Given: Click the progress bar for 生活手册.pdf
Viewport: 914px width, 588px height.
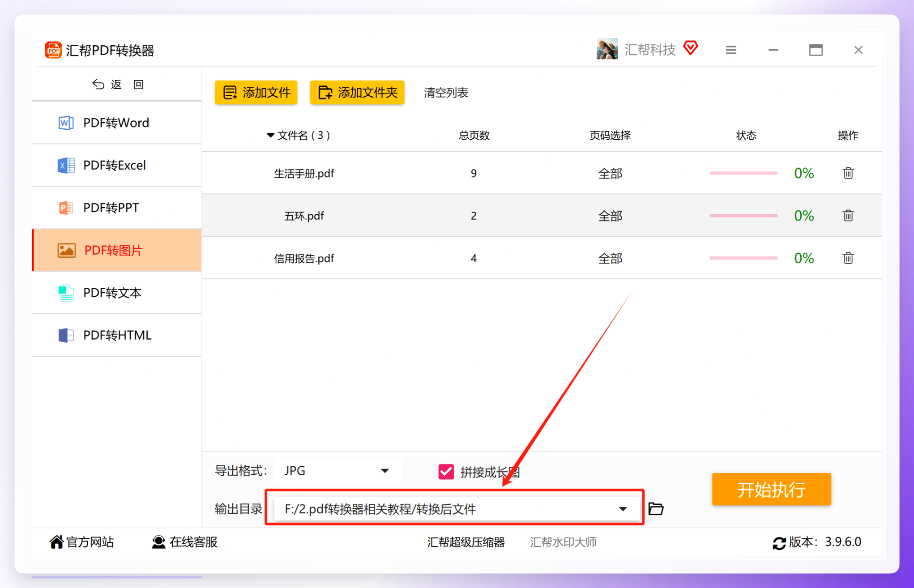Looking at the screenshot, I should tap(744, 173).
